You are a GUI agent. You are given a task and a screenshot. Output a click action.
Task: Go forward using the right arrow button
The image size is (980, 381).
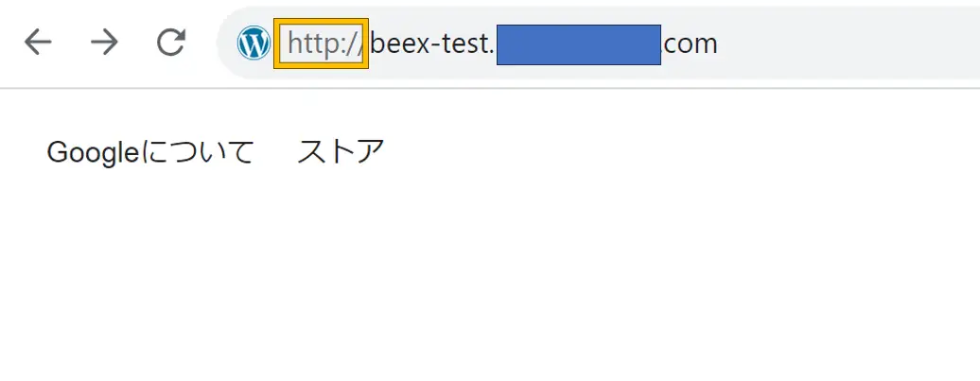pos(104,43)
